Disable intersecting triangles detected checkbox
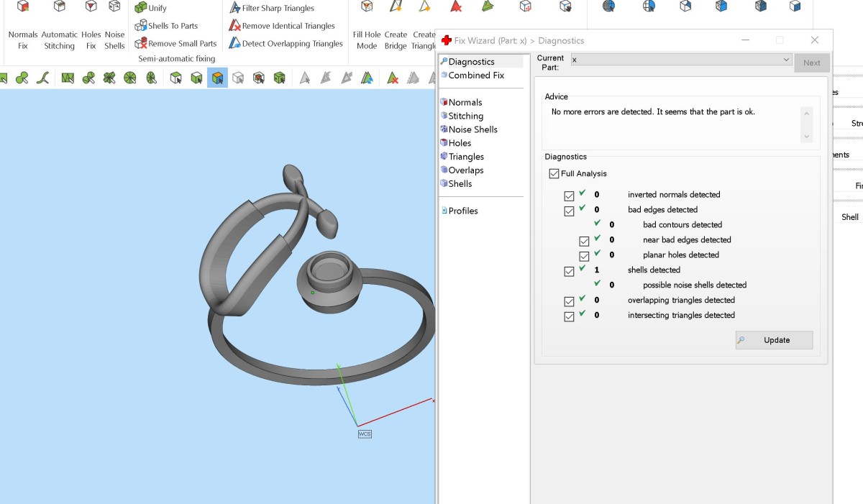863x504 pixels. (570, 317)
